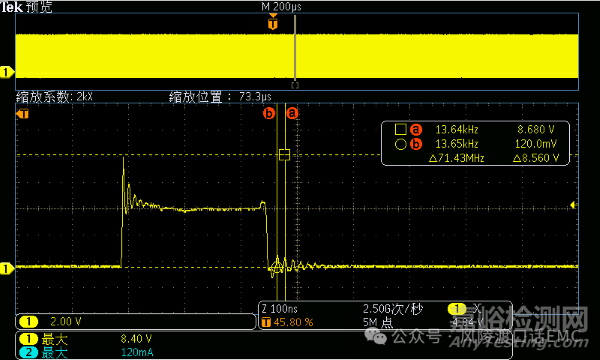Click the Z 100ns zoom timebase readout
Image resolution: width=600 pixels, height=360 pixels.
click(x=280, y=309)
